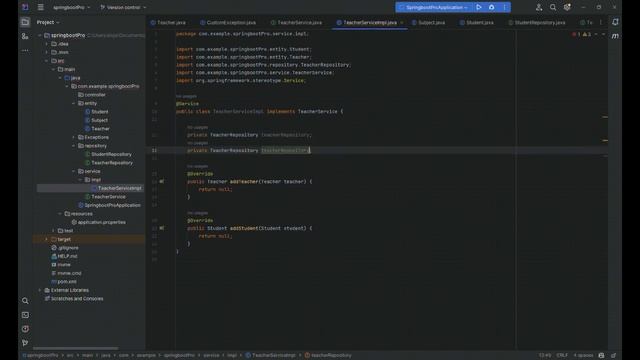Open the main hamburger menu
The height and width of the screenshot is (360, 640).
click(x=40, y=7)
